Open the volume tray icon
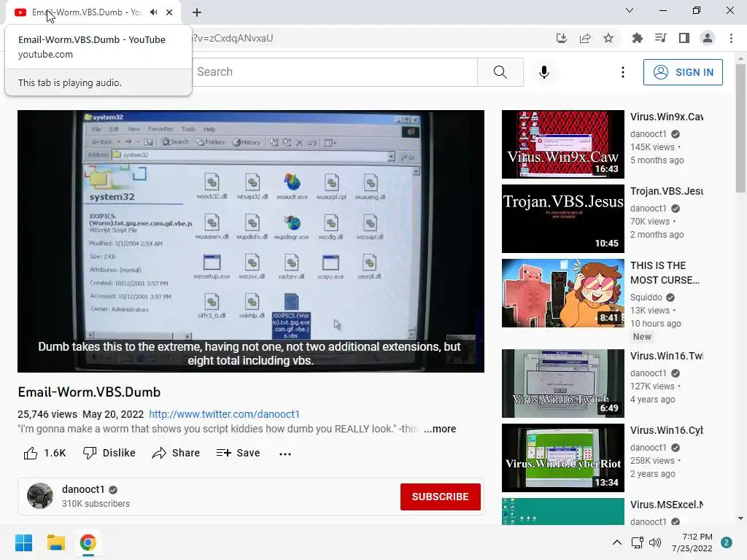Image resolution: width=747 pixels, height=560 pixels. pos(655,542)
